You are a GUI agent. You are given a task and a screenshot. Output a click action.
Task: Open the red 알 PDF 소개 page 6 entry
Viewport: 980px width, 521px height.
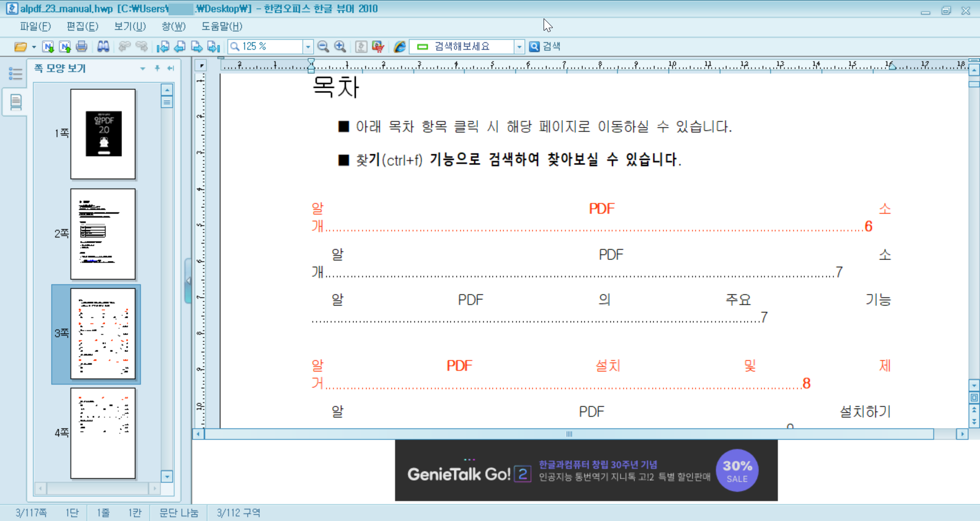601,217
